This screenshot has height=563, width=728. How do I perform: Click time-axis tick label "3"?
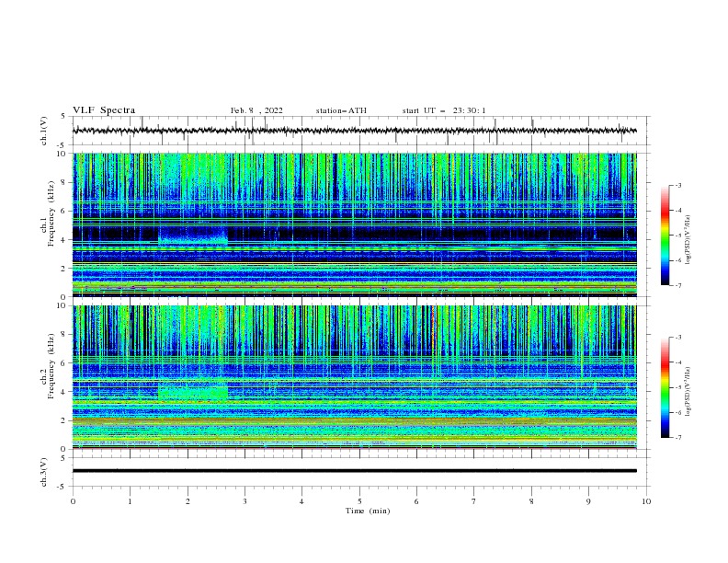245,501
